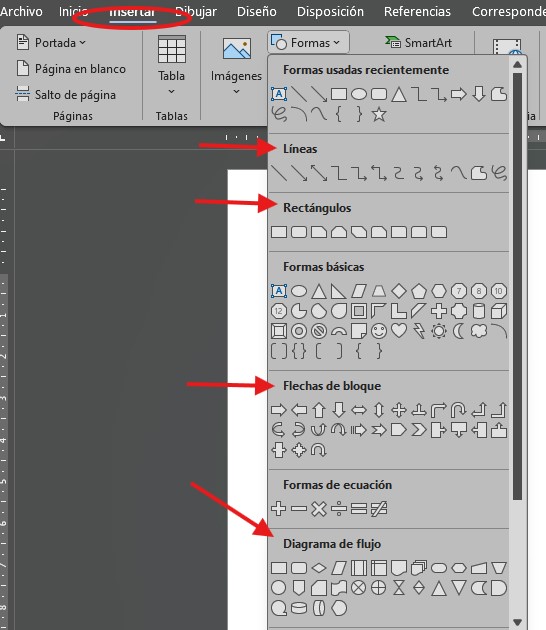Select the star shape in recently used
Screen dimensions: 546x630
(379, 115)
